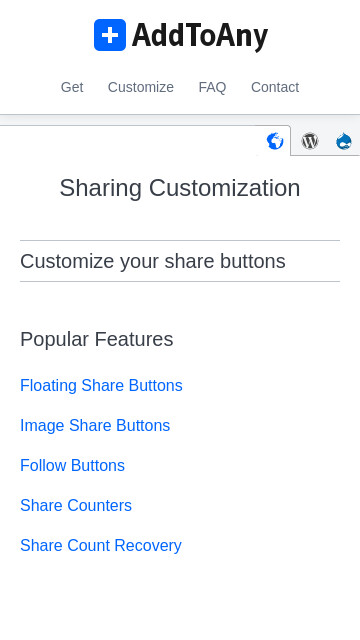Open the Contact navigation link
The image size is (360, 640).
point(275,87)
